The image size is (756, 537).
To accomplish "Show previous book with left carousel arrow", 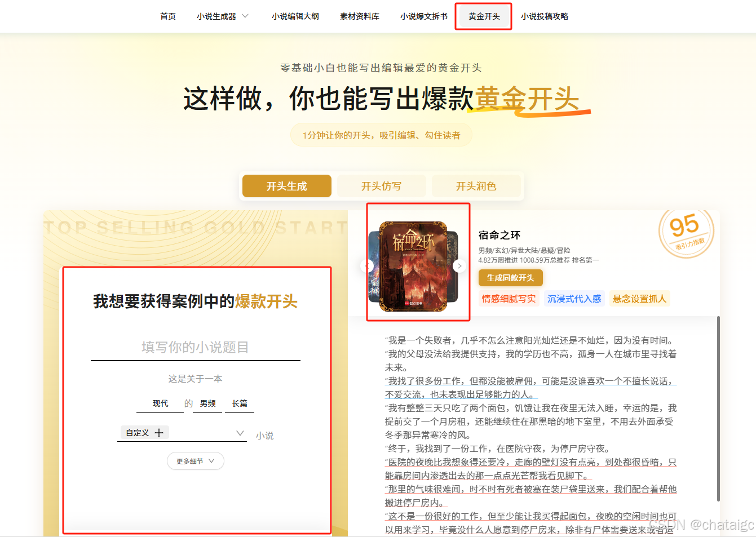I will click(368, 266).
